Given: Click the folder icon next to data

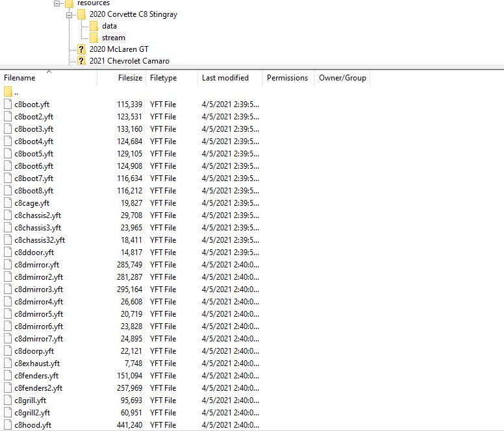Looking at the screenshot, I should [x=94, y=26].
